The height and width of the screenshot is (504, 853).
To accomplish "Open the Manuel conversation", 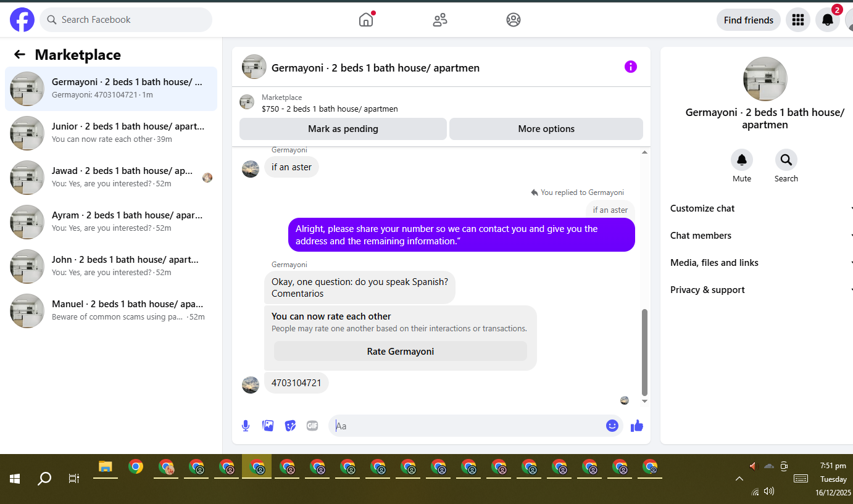I will click(111, 311).
